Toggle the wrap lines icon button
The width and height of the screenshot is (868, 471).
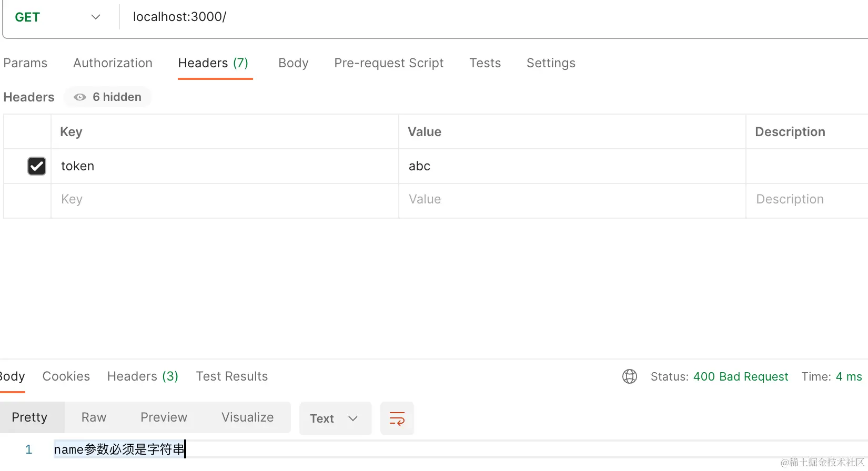click(397, 418)
